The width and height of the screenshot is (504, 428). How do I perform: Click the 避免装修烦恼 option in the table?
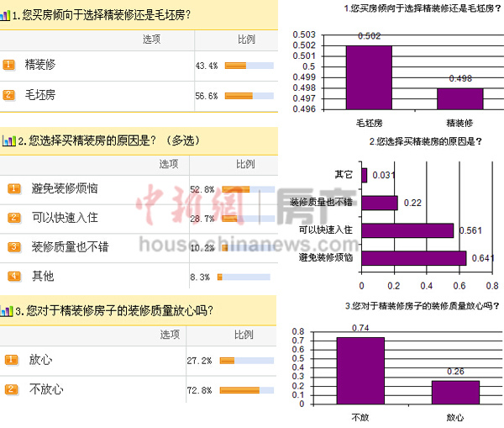[65, 188]
